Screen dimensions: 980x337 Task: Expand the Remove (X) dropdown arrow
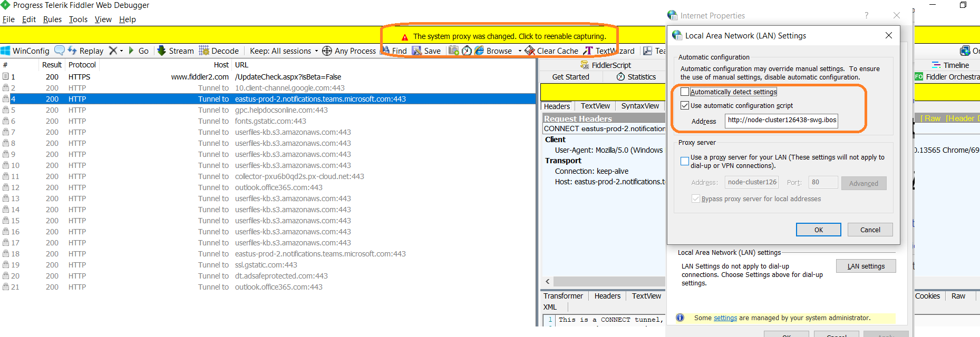[122, 51]
